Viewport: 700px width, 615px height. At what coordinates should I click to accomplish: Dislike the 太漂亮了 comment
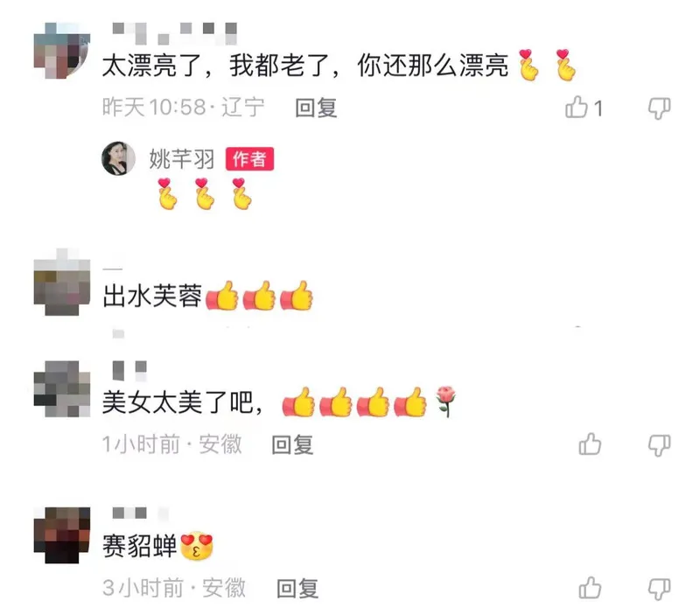tap(660, 108)
